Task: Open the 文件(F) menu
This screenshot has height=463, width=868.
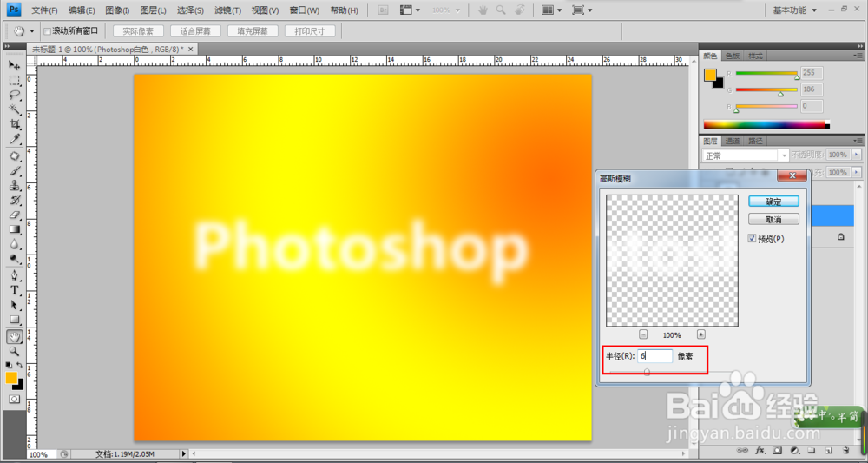Action: tap(44, 10)
